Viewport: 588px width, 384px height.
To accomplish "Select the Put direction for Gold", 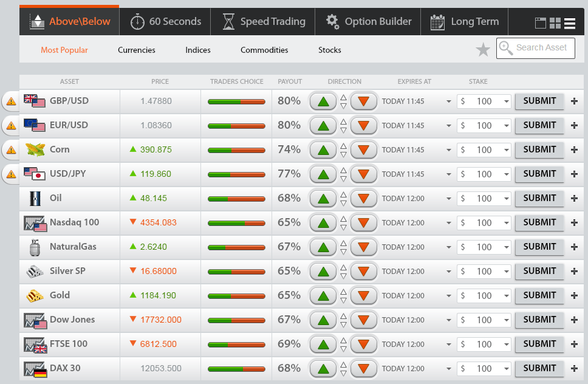I will 363,295.
